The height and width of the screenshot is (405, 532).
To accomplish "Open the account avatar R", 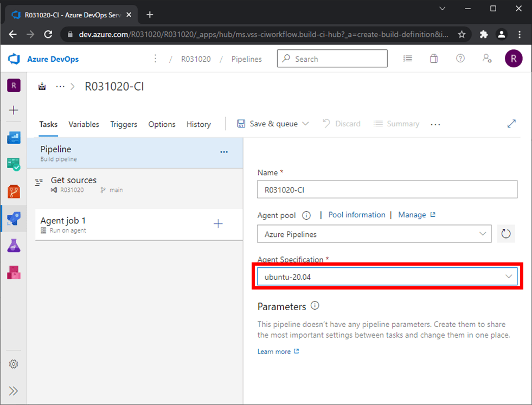I will (x=514, y=59).
